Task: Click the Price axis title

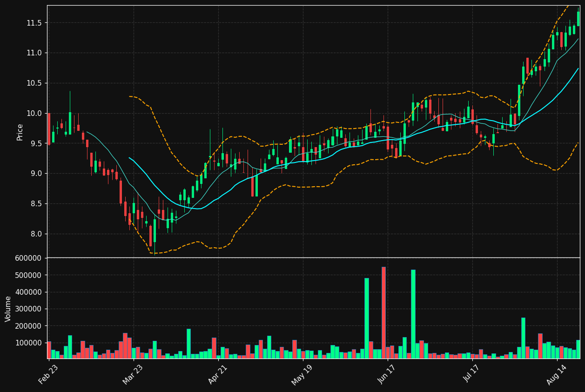Action: 20,132
